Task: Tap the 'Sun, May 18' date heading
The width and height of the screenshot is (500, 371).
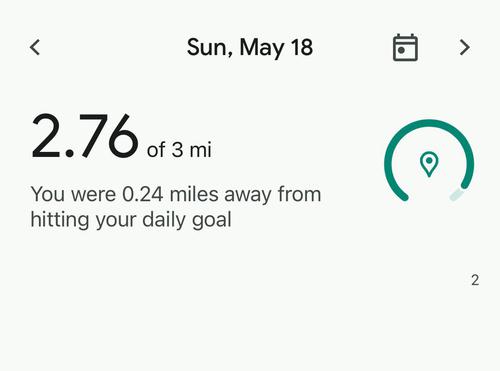Action: point(250,48)
